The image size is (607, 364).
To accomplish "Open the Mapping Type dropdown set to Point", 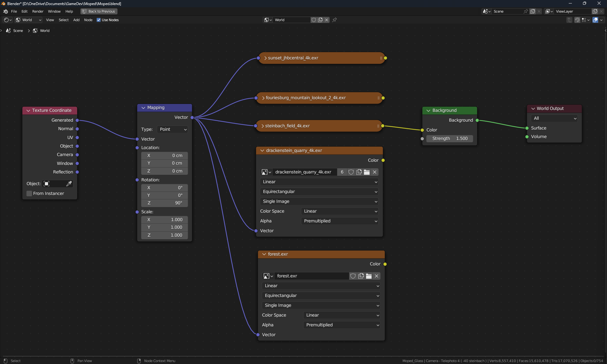I will pyautogui.click(x=173, y=129).
